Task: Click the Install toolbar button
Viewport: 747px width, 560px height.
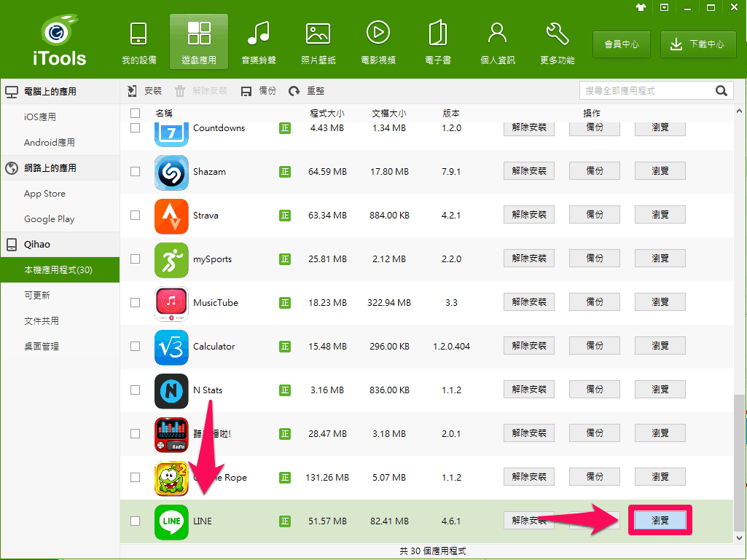Action: pyautogui.click(x=144, y=91)
